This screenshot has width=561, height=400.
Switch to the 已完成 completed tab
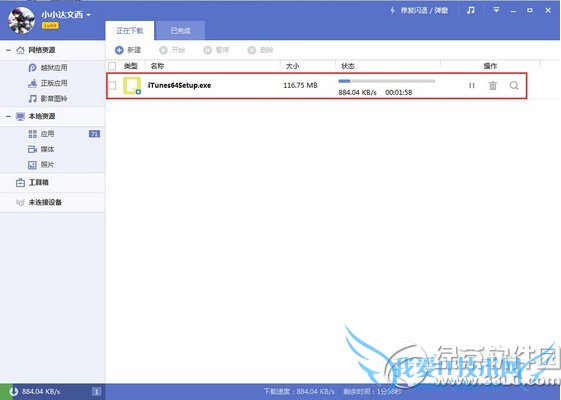click(x=180, y=30)
